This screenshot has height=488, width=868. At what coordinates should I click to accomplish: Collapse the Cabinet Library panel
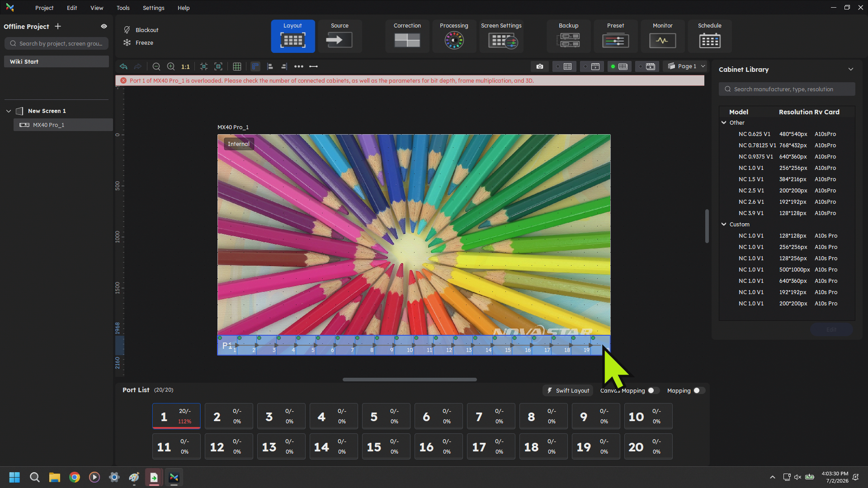(851, 69)
